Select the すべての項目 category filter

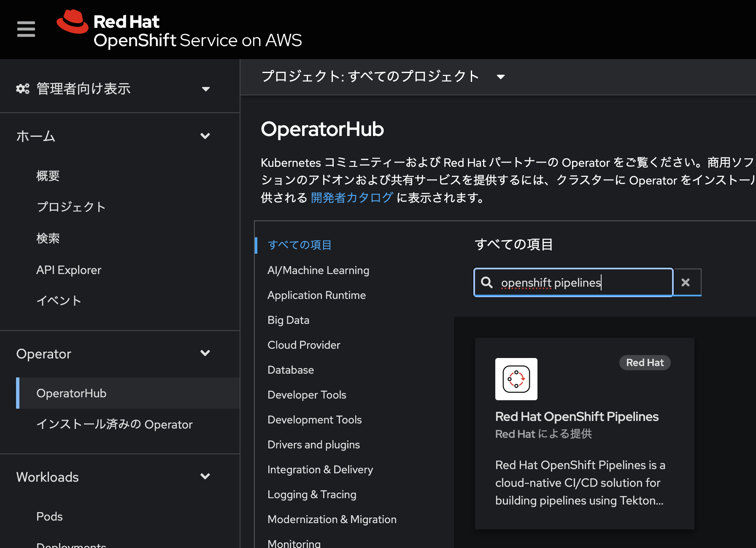point(300,245)
